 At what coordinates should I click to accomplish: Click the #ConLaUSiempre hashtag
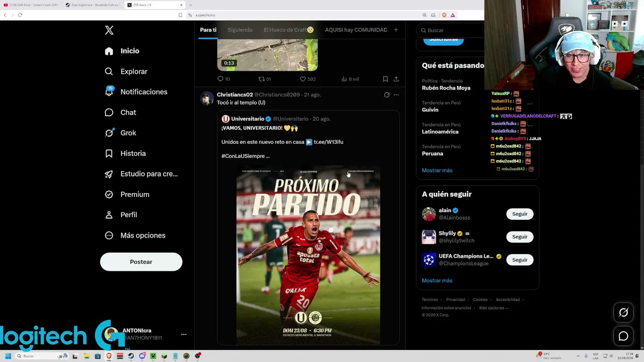point(243,156)
